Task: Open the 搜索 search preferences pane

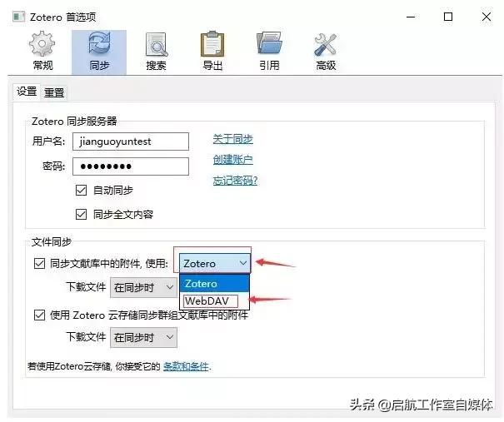Action: [156, 52]
